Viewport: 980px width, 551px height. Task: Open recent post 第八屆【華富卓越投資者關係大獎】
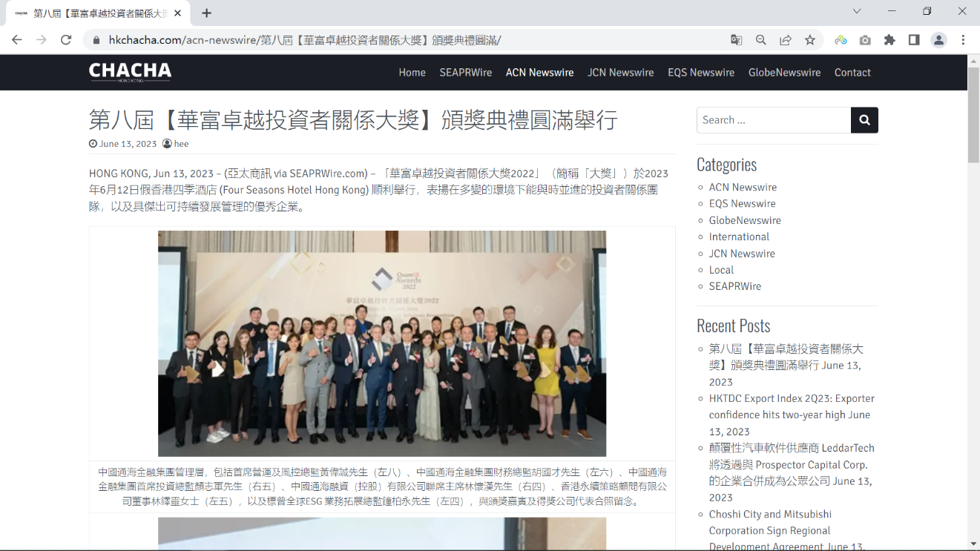coord(786,357)
